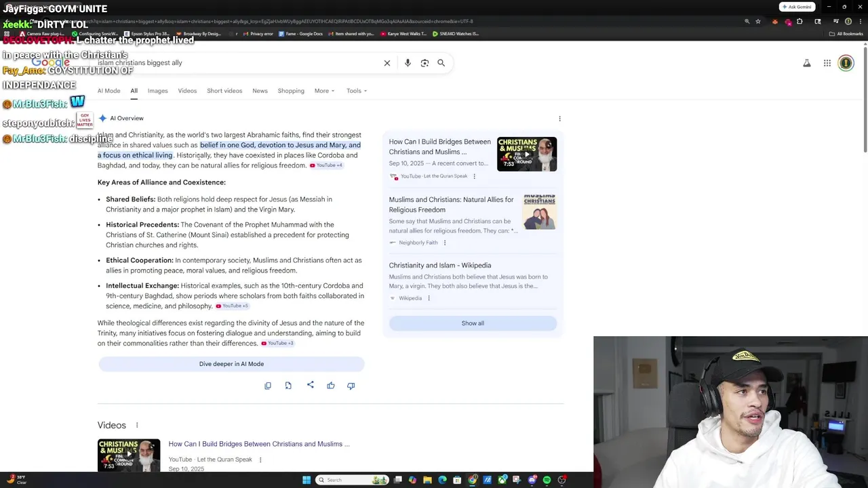
Task: Click Ask Gemini button
Action: coord(797,7)
